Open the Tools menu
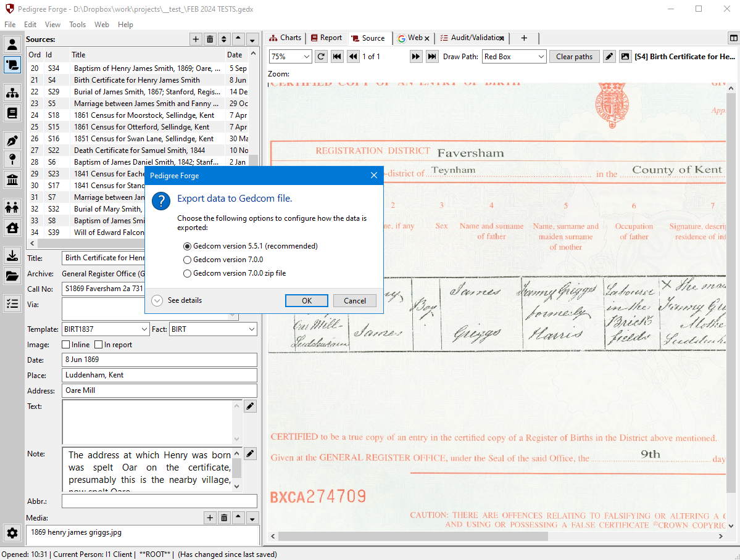The width and height of the screenshot is (740, 560). click(77, 25)
